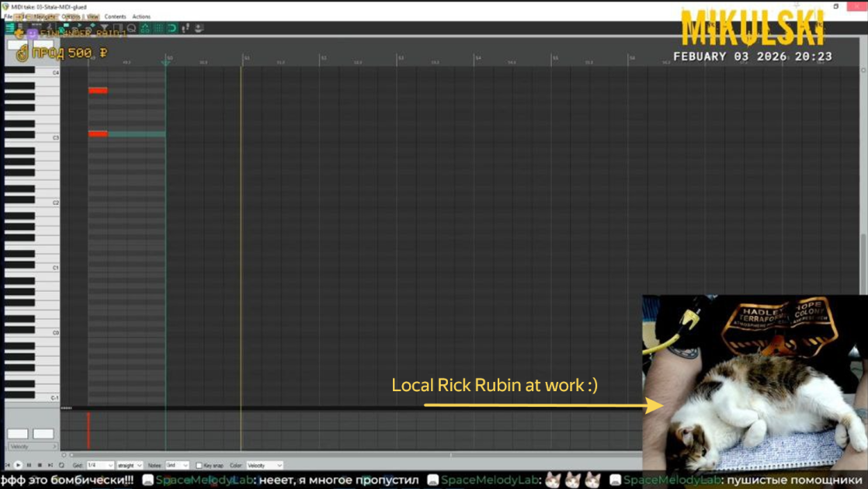Open the Notes length Grid dropdown
This screenshot has height=489, width=868.
click(177, 465)
